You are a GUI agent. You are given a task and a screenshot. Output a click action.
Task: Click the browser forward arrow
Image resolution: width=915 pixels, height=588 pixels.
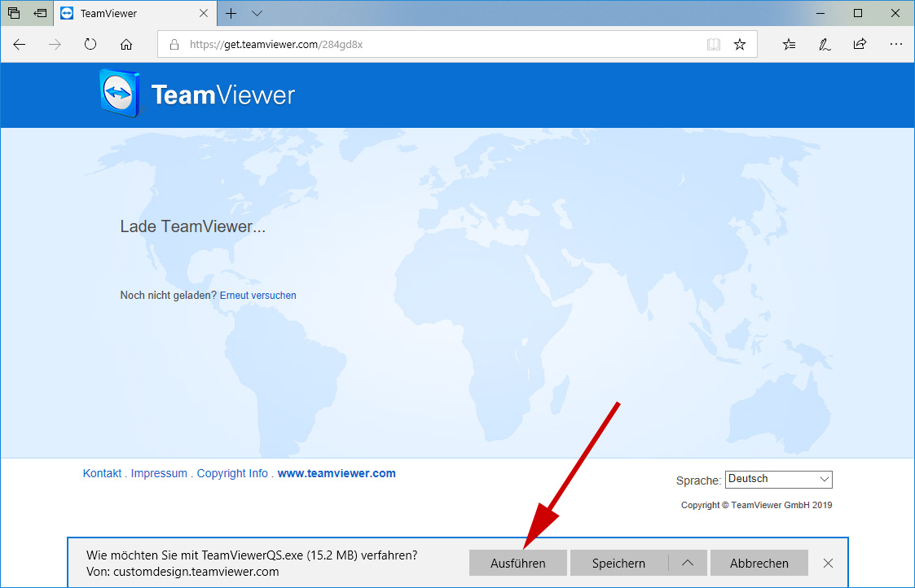[55, 44]
